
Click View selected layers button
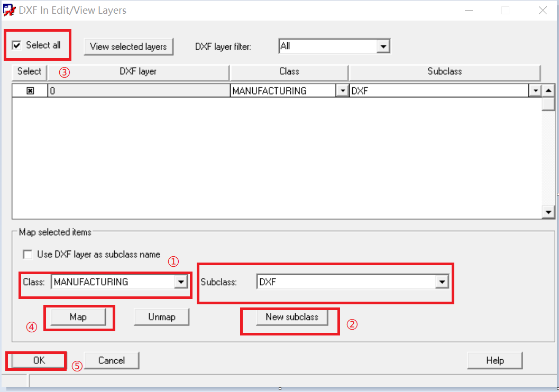pos(129,46)
